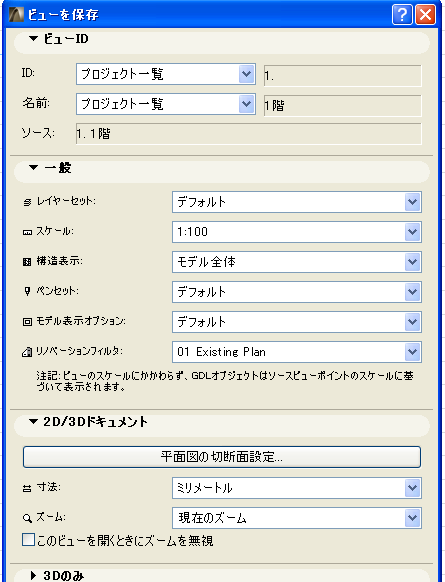The image size is (445, 582).
Task: Click the スケール ruler icon
Action: point(27,233)
